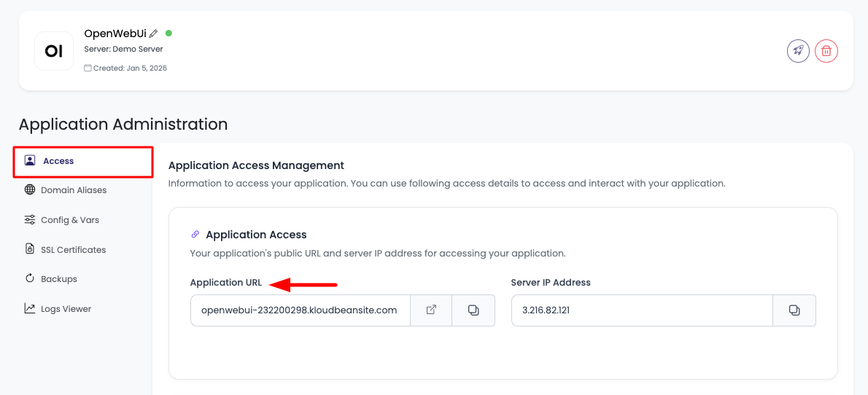Open the Access menu item
The image size is (868, 395).
(83, 162)
